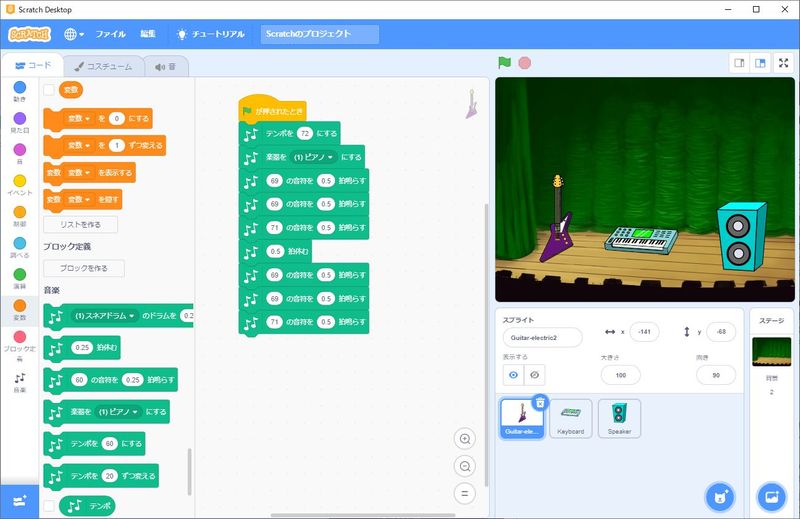Zoom in on the code workspace
800x519 pixels.
pyautogui.click(x=464, y=439)
